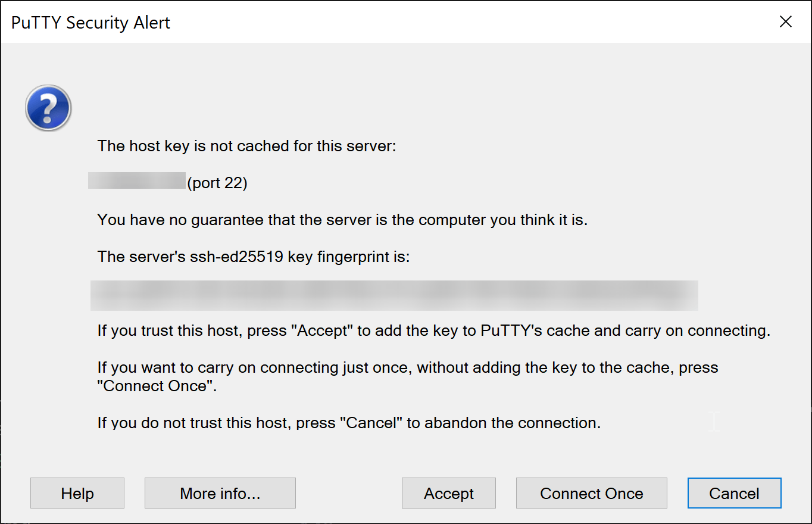812x524 pixels.
Task: Click quoted "Connect Once" text in message body
Action: pos(156,386)
